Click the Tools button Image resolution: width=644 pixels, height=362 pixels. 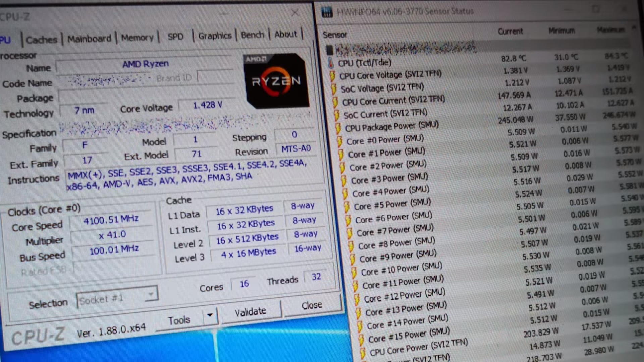[179, 320]
